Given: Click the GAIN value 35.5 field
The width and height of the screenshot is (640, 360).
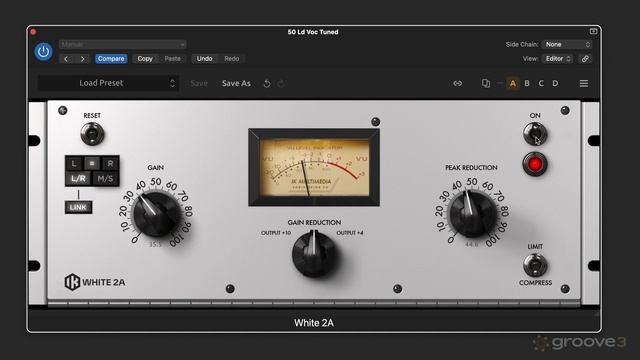Looking at the screenshot, I should 155,244.
